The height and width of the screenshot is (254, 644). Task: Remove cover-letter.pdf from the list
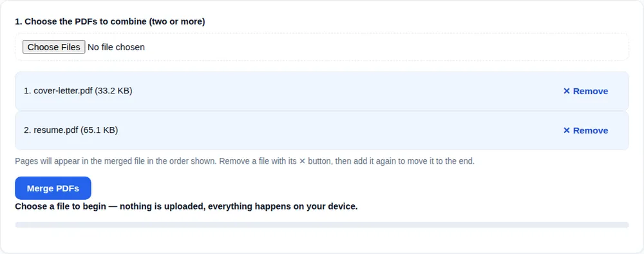pyautogui.click(x=585, y=92)
